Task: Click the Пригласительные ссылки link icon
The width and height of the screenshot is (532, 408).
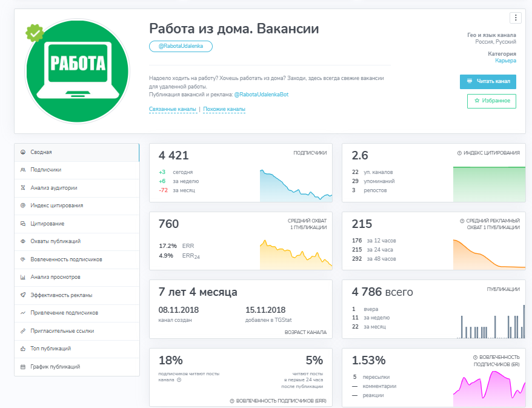Action: 23,331
